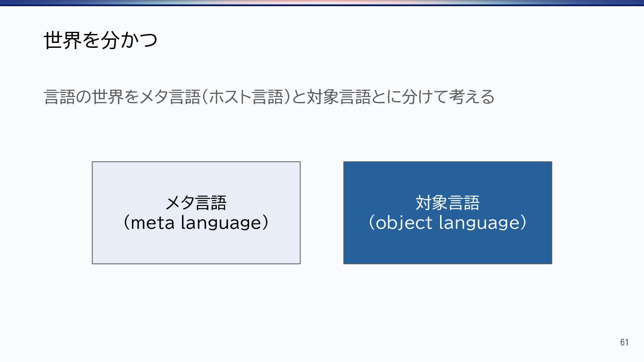This screenshot has height=362, width=644.
Task: Click the word 対象言語 inside the blue box
Action: (x=447, y=203)
